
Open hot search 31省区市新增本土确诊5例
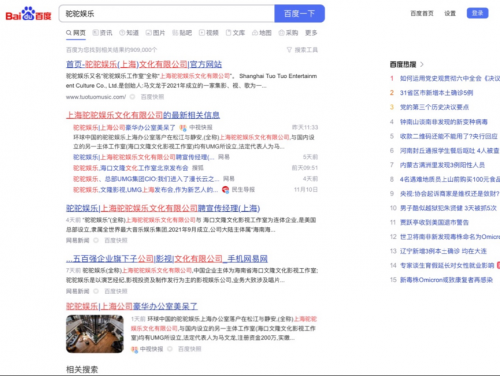point(436,93)
